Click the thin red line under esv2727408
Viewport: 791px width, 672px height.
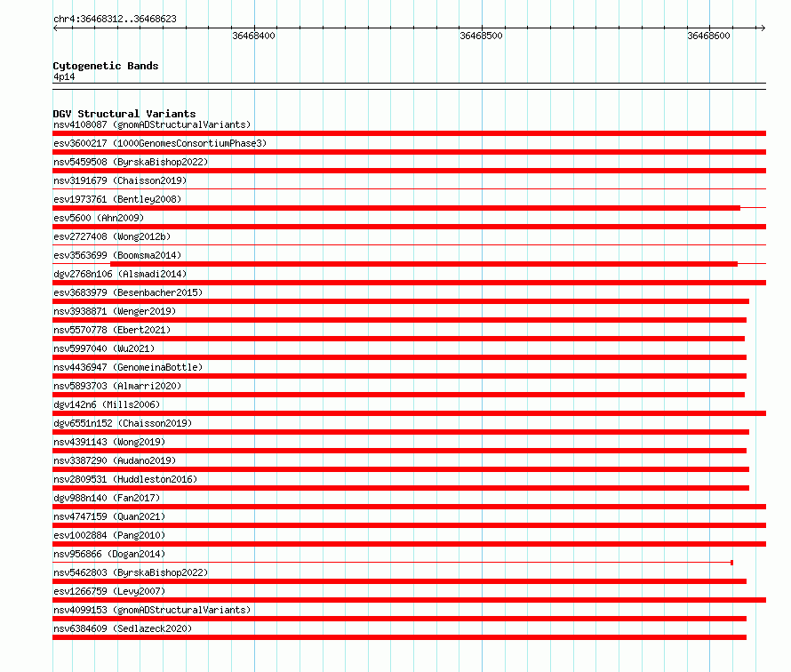coord(409,245)
